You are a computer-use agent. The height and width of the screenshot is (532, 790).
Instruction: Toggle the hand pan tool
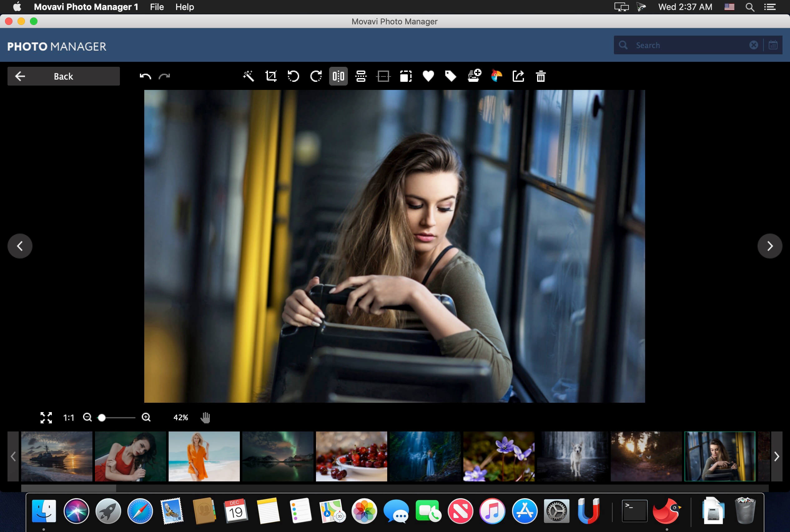click(205, 418)
